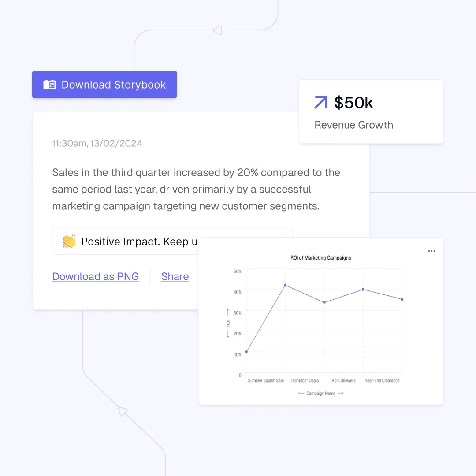476x476 pixels.
Task: Click the Year-End Clearance axis label
Action: tap(382, 380)
